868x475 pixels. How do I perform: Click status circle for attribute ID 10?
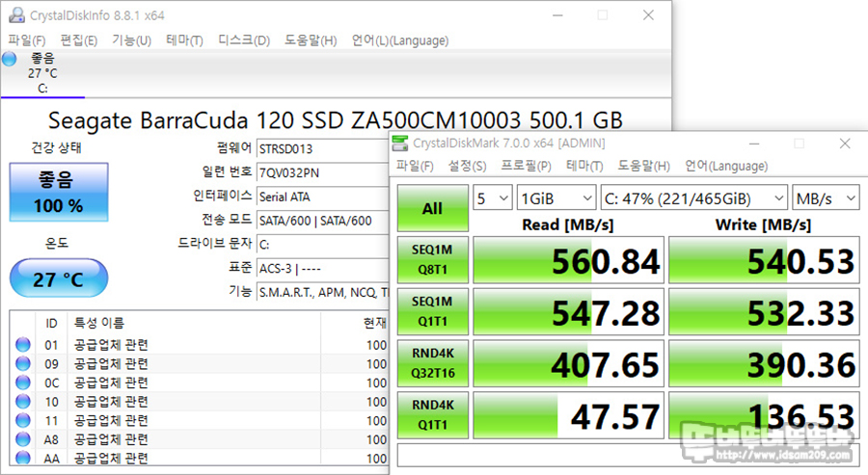(x=23, y=401)
